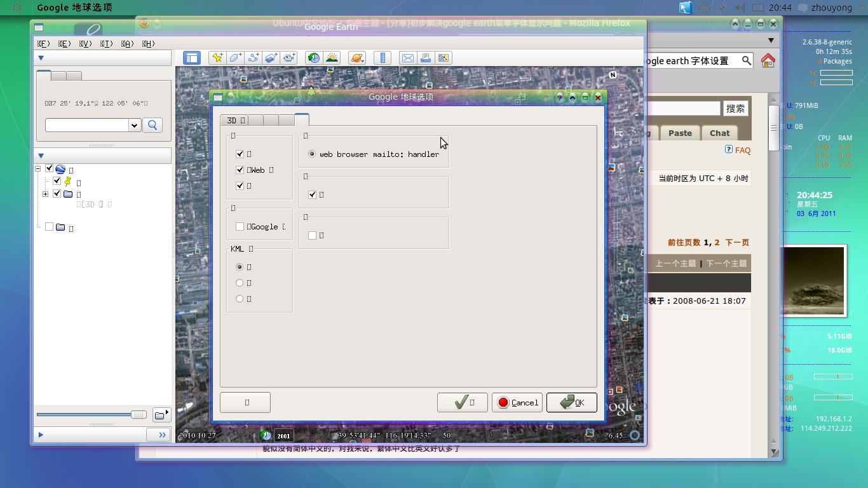Click the Paste tab in the Firefox page
868x488 pixels.
[680, 133]
